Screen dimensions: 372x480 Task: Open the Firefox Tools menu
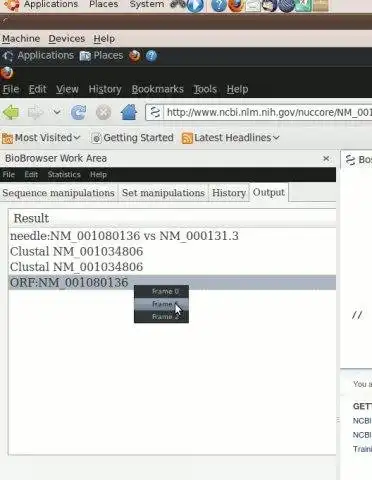click(x=205, y=89)
